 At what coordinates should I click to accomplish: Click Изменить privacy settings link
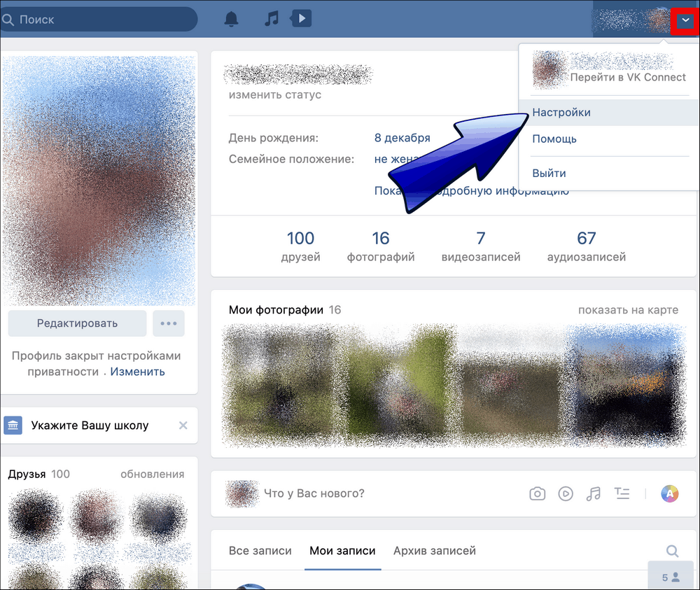(137, 372)
